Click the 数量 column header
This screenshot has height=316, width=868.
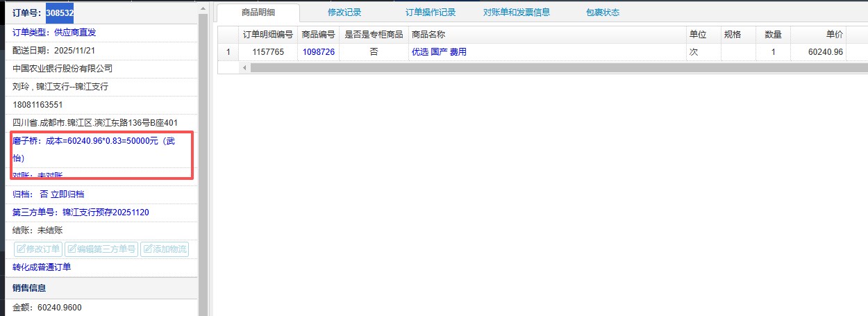(772, 34)
